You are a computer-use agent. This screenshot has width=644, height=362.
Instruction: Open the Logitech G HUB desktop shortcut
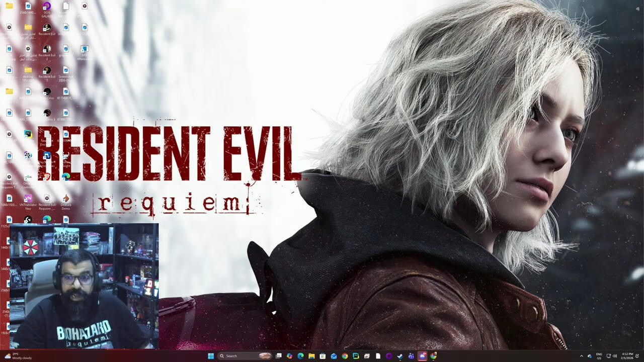tap(28, 219)
